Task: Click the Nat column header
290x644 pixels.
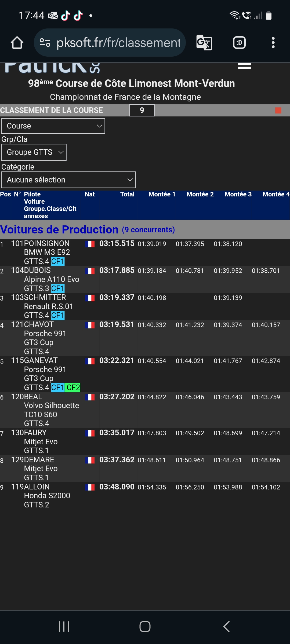Action: tap(90, 194)
